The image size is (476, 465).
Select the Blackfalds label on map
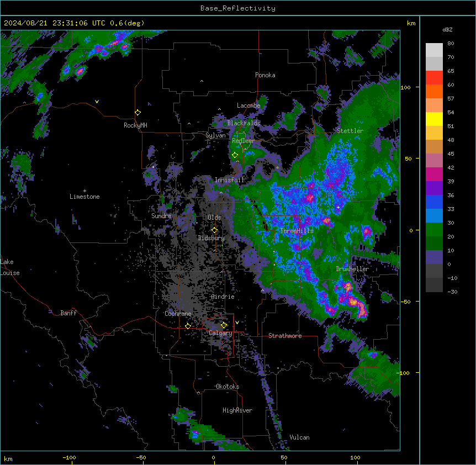click(x=244, y=123)
